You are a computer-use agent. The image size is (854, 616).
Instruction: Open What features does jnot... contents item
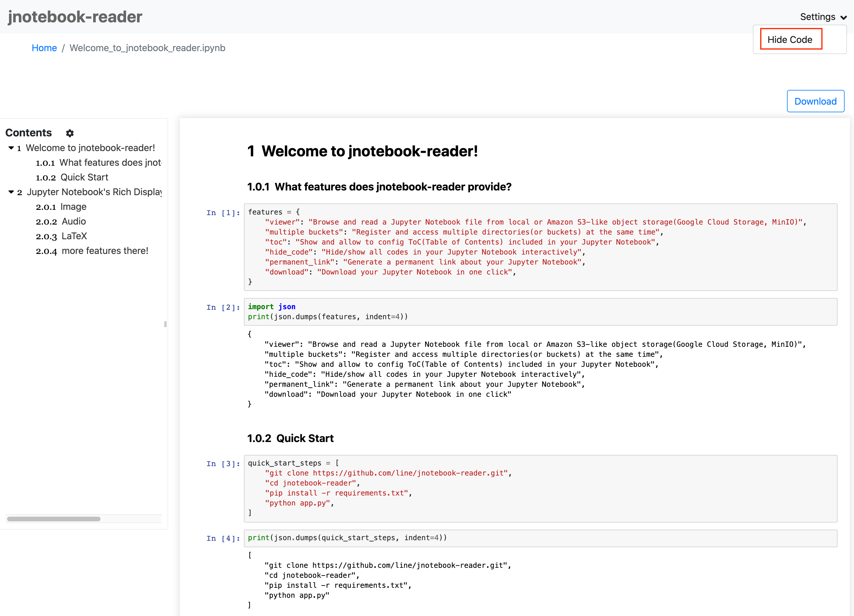110,163
